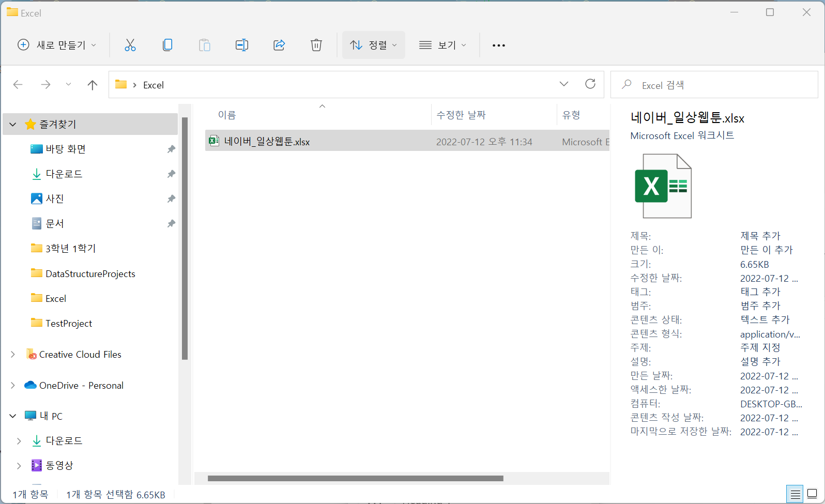This screenshot has width=825, height=504.
Task: Click the Excel 검색 search box
Action: [714, 85]
